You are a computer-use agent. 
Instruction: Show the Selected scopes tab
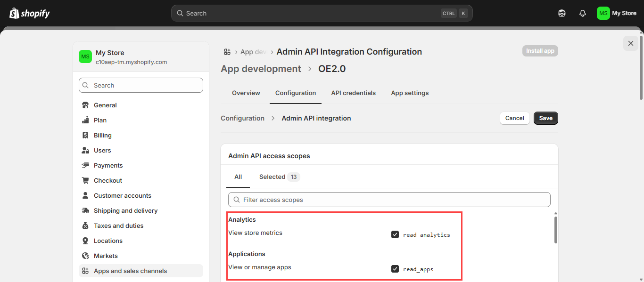[x=279, y=177]
